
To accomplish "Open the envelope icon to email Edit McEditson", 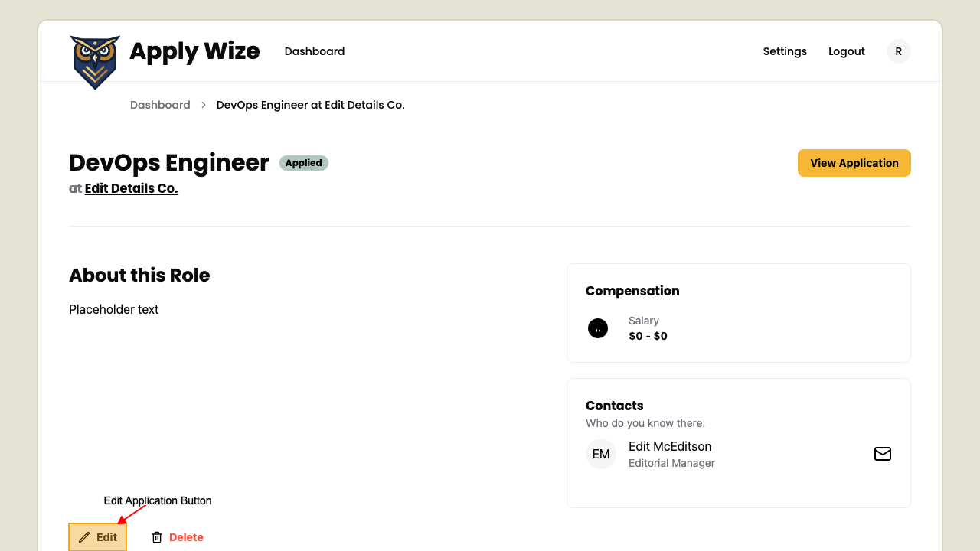I will 883,454.
